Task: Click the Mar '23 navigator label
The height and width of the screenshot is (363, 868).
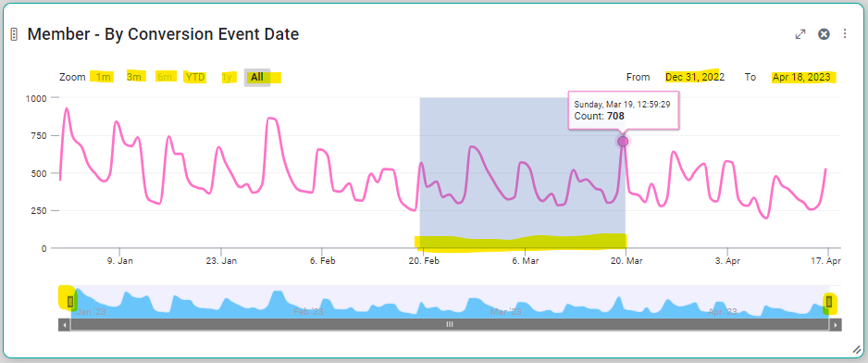Action: (x=506, y=312)
